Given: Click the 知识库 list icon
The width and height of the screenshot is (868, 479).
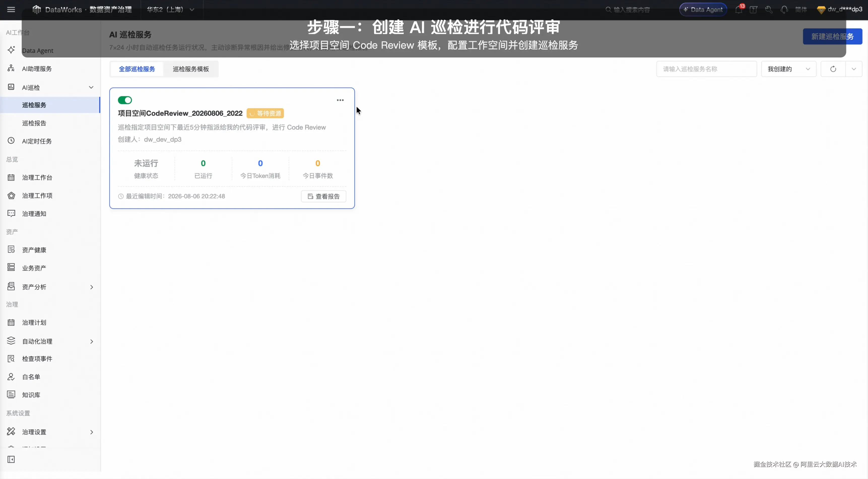Looking at the screenshot, I should tap(11, 395).
